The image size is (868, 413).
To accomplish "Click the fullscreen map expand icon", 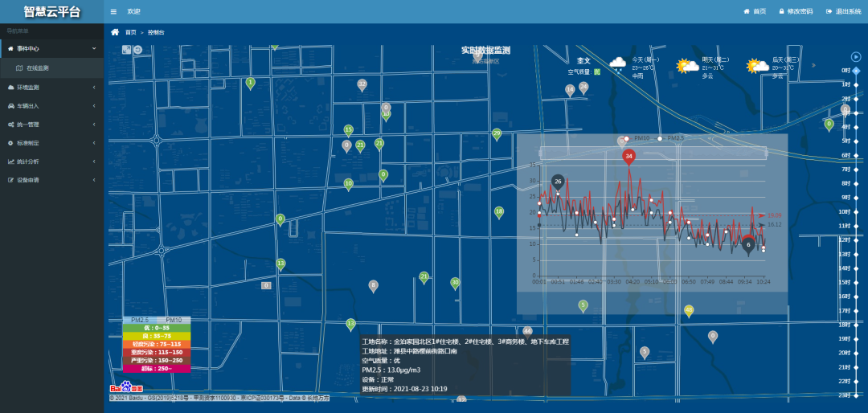I will point(126,50).
